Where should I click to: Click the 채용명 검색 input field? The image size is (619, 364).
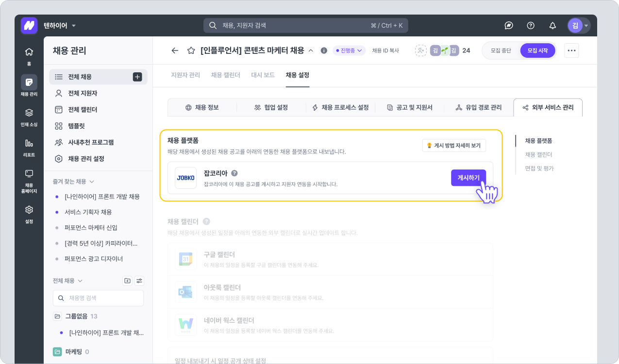pos(98,298)
